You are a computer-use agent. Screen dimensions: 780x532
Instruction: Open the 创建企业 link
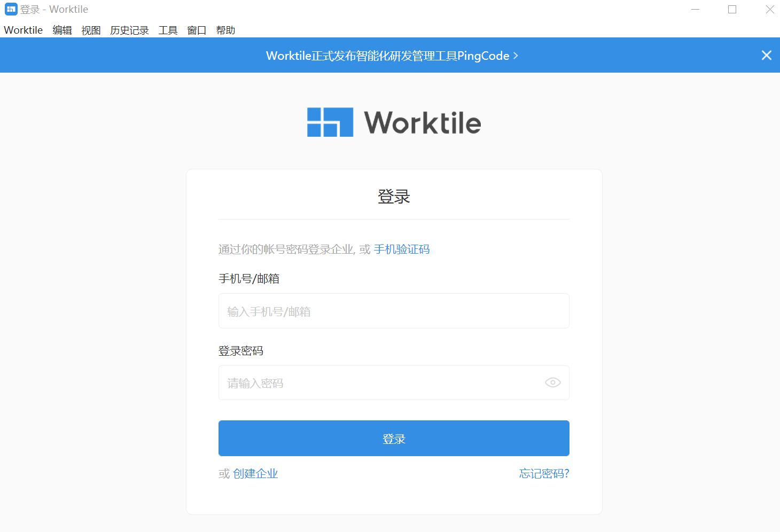point(255,474)
